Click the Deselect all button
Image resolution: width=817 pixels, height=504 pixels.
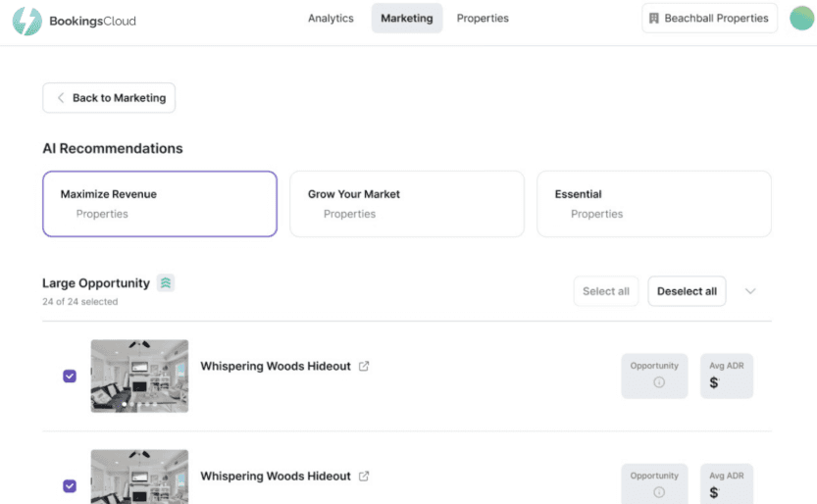[687, 291]
